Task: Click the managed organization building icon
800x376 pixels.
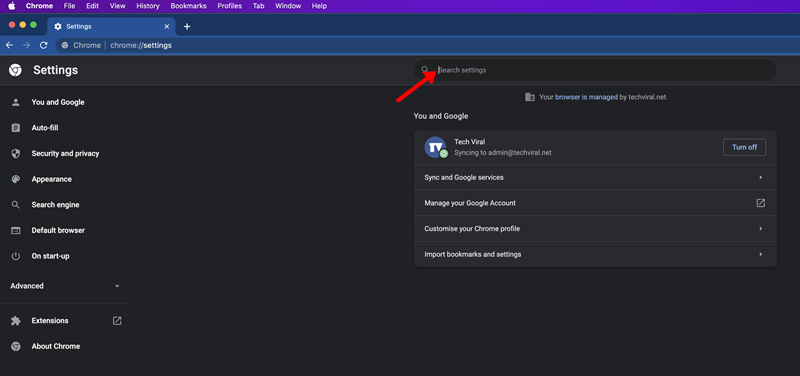Action: tap(530, 97)
